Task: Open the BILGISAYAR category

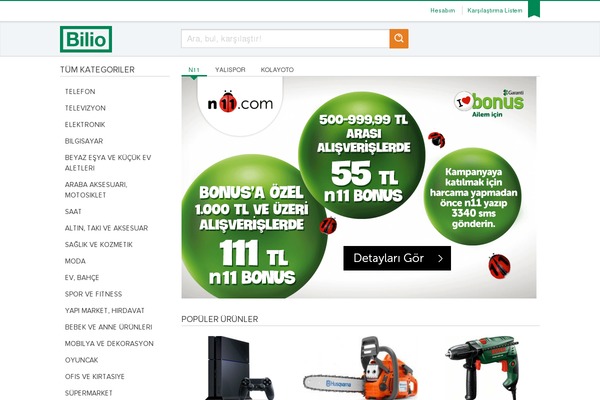Action: [84, 141]
